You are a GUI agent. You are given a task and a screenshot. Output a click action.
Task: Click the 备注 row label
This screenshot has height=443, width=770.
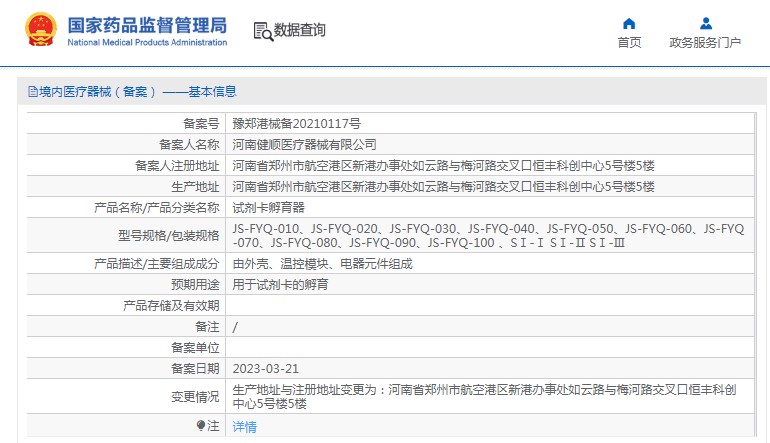[x=207, y=327]
